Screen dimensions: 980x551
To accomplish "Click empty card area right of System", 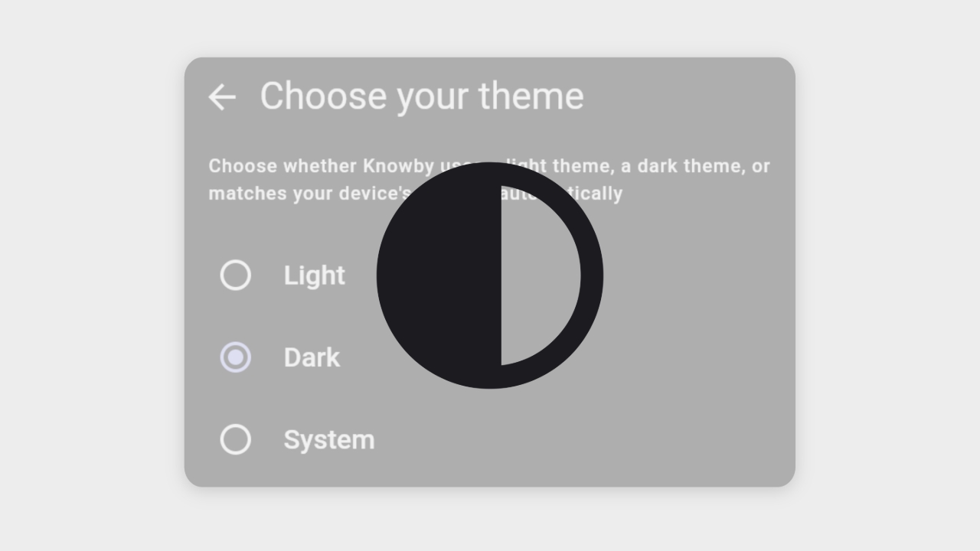I will 612,440.
